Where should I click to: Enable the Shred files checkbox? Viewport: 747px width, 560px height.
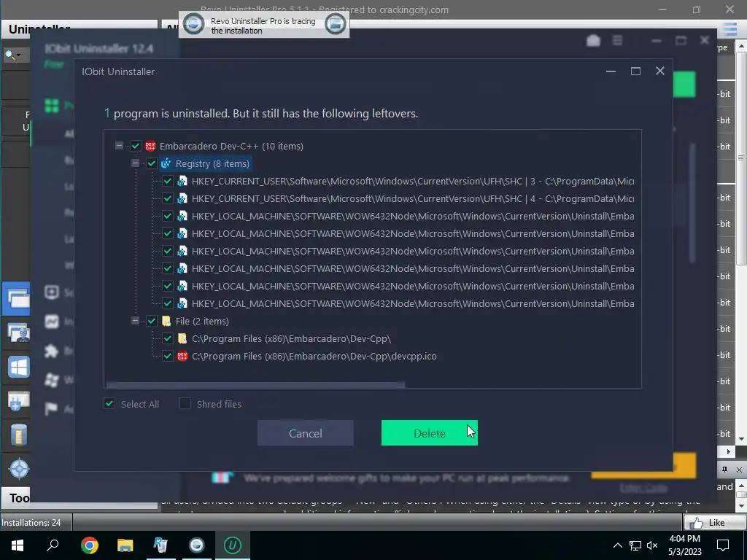pos(185,404)
